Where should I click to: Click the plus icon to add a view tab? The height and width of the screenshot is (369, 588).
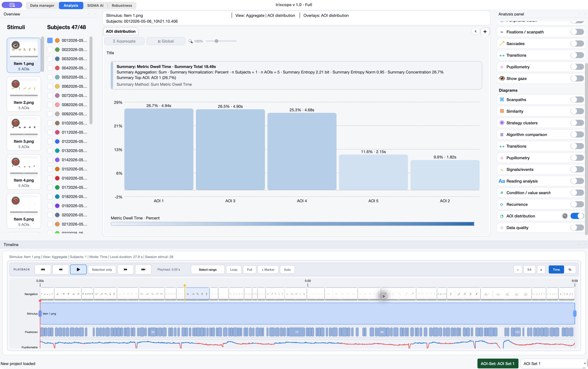coord(485,31)
